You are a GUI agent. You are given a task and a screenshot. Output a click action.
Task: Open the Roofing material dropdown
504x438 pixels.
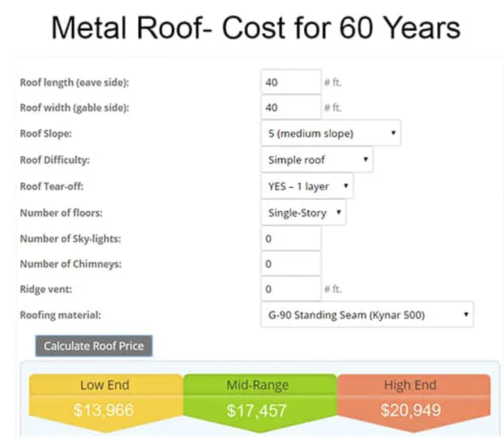click(367, 315)
